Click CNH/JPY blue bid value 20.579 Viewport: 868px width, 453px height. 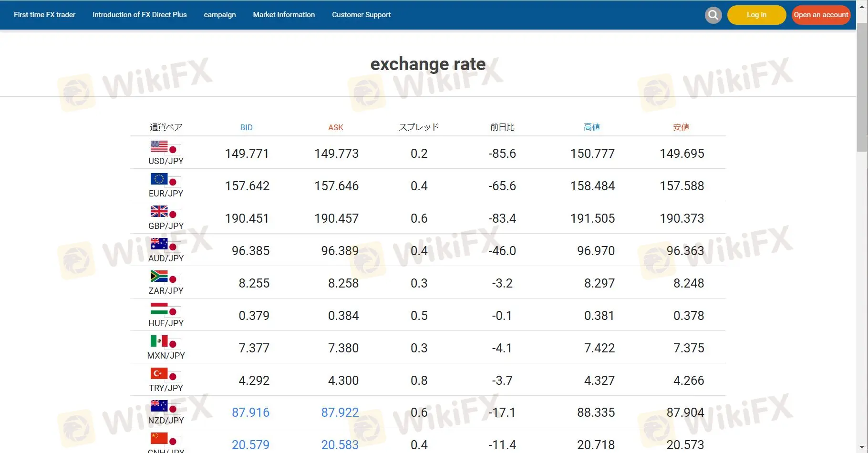pos(250,445)
